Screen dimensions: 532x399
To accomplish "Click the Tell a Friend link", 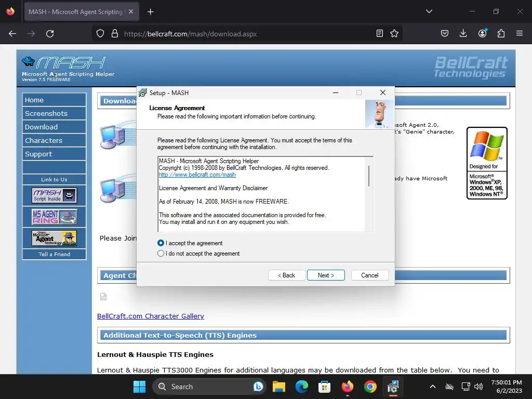I will (x=54, y=254).
